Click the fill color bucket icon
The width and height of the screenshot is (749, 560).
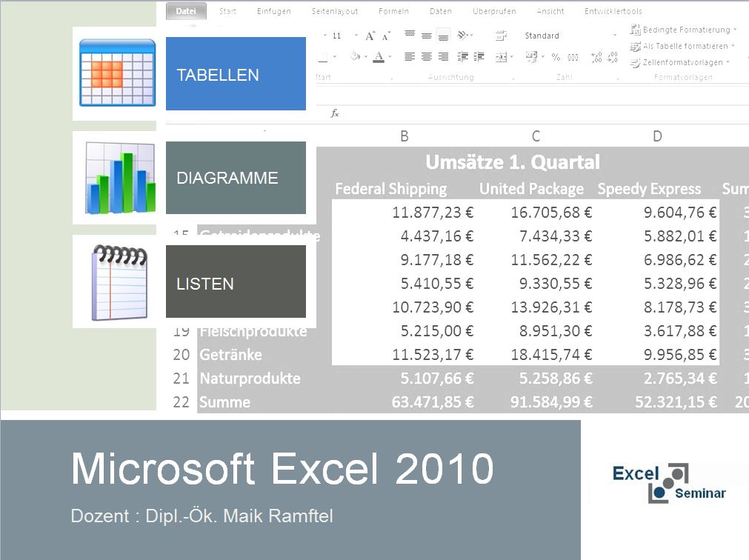355,56
